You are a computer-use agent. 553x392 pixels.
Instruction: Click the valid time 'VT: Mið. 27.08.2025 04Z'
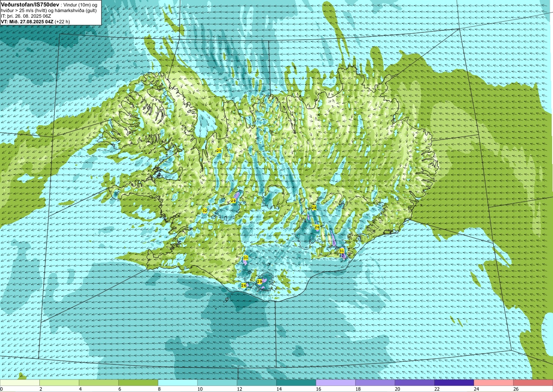click(x=28, y=22)
